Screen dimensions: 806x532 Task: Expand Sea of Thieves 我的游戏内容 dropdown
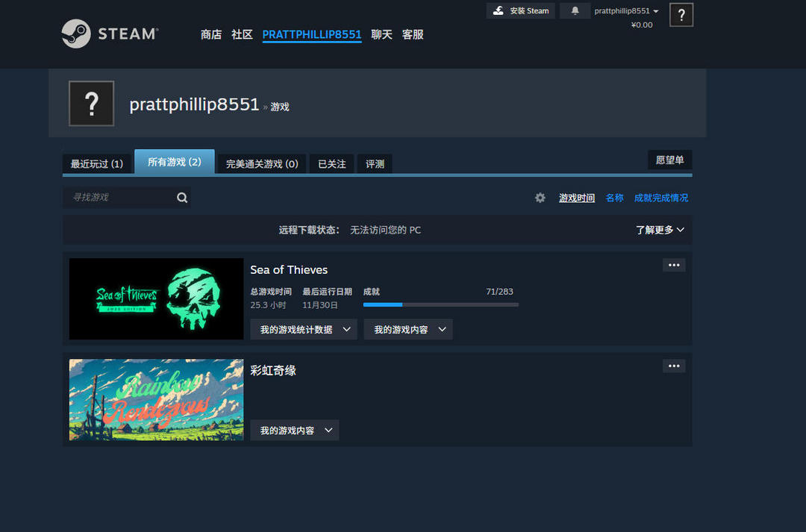408,329
